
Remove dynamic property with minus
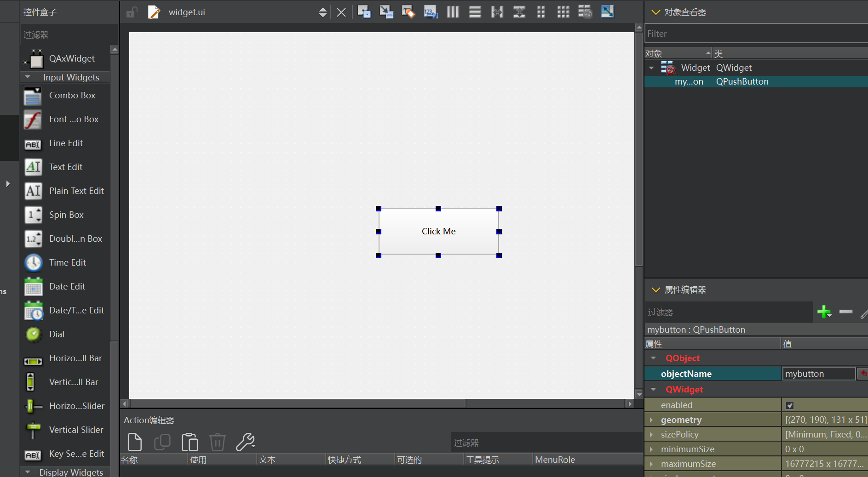pyautogui.click(x=845, y=312)
